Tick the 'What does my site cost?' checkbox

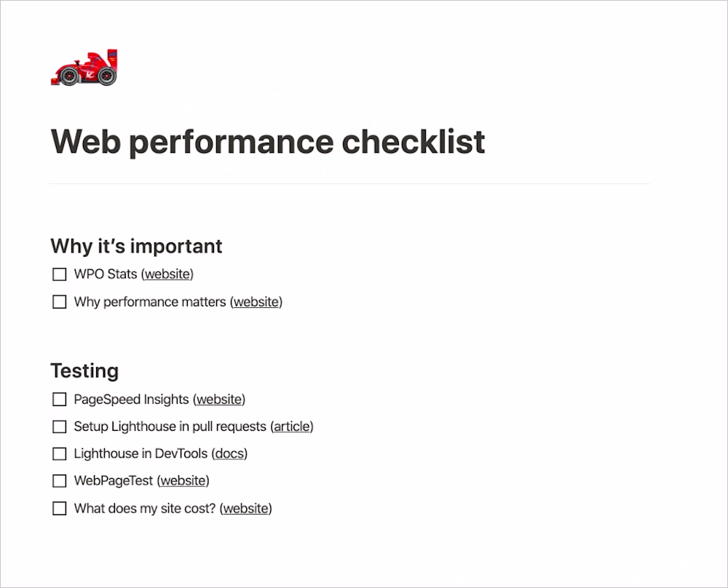(x=60, y=509)
